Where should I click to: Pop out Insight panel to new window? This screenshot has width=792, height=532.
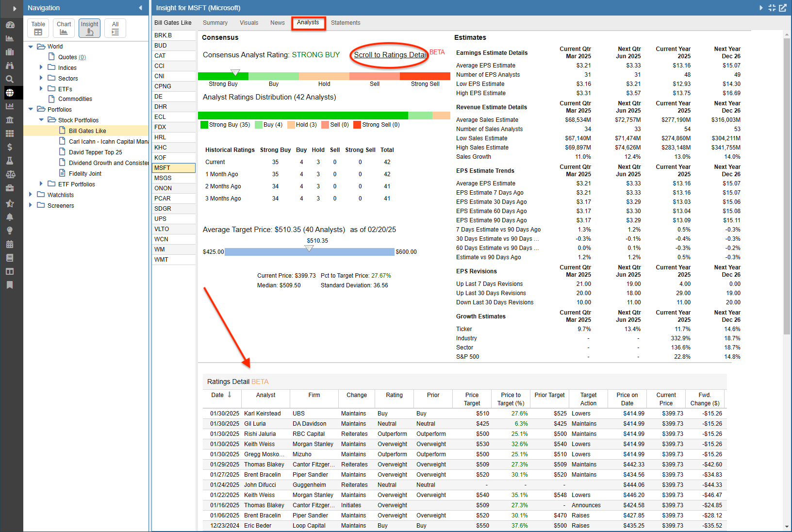tap(783, 8)
